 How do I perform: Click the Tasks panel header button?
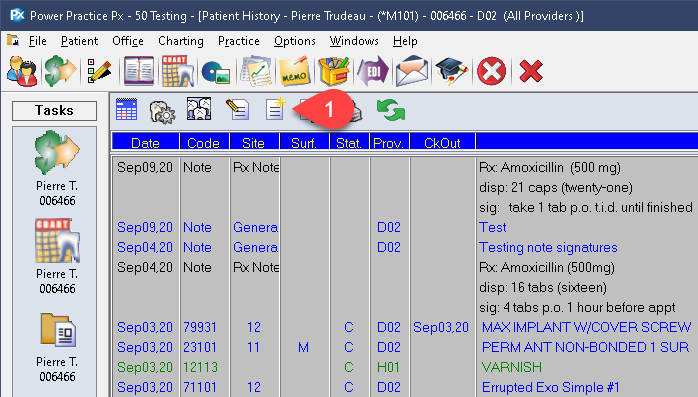pos(54,110)
